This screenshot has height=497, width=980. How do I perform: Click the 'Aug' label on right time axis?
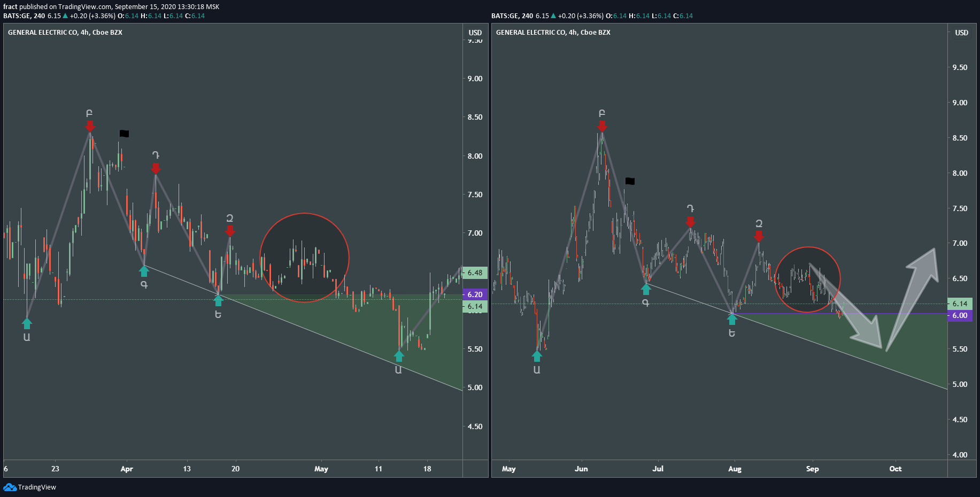click(x=735, y=469)
